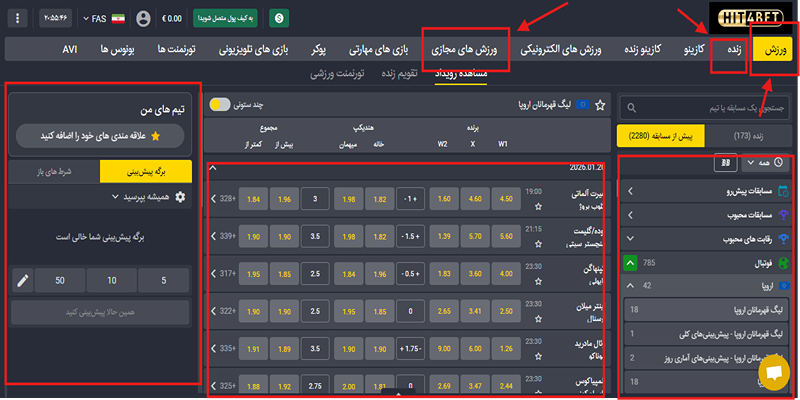Select W2 odds 9.00
Screen dimensions: 800x400
(x=444, y=349)
